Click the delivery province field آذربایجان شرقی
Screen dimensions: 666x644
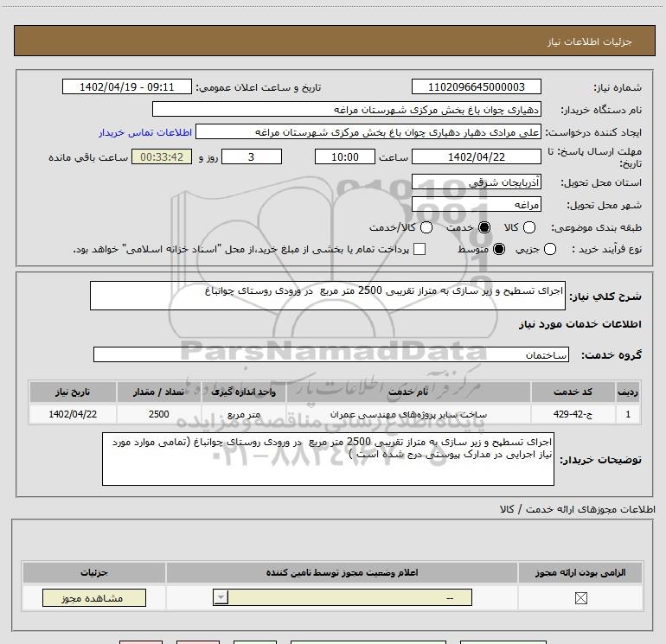476,182
